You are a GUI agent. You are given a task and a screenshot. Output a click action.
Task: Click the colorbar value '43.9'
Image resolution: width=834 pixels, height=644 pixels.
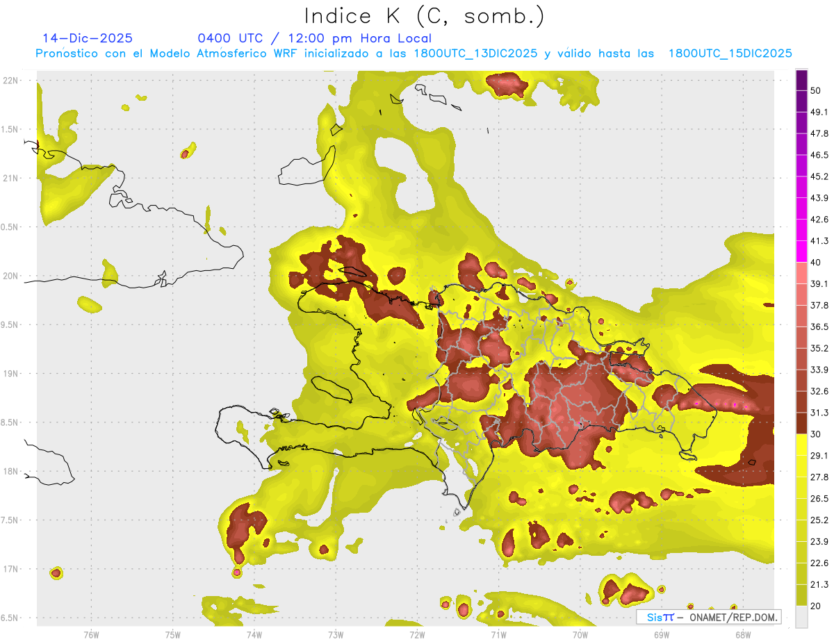(x=819, y=198)
